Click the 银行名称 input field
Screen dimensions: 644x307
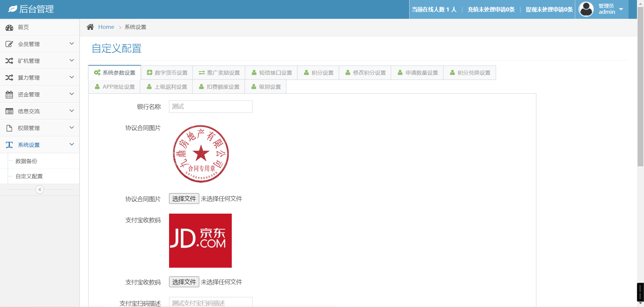click(210, 107)
